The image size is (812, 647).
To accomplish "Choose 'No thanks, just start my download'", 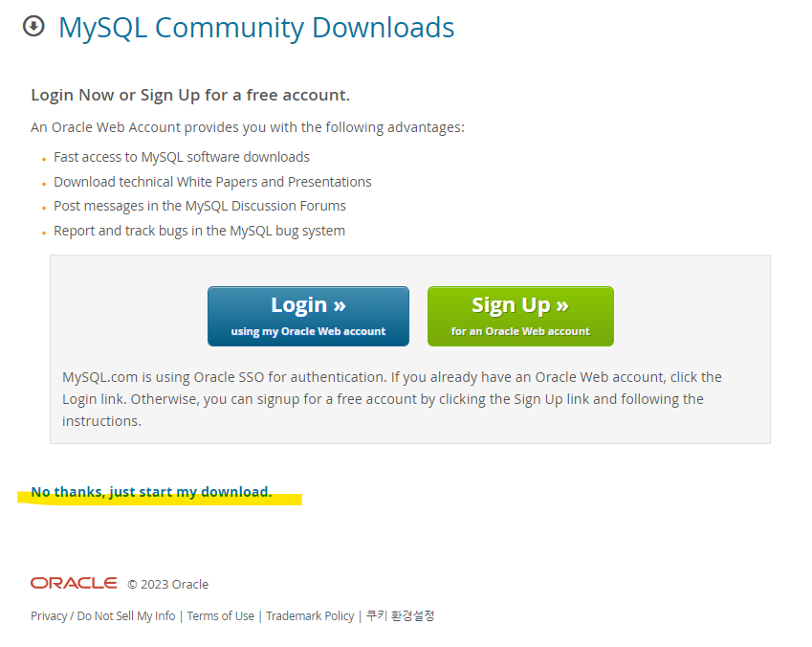I will 151,492.
